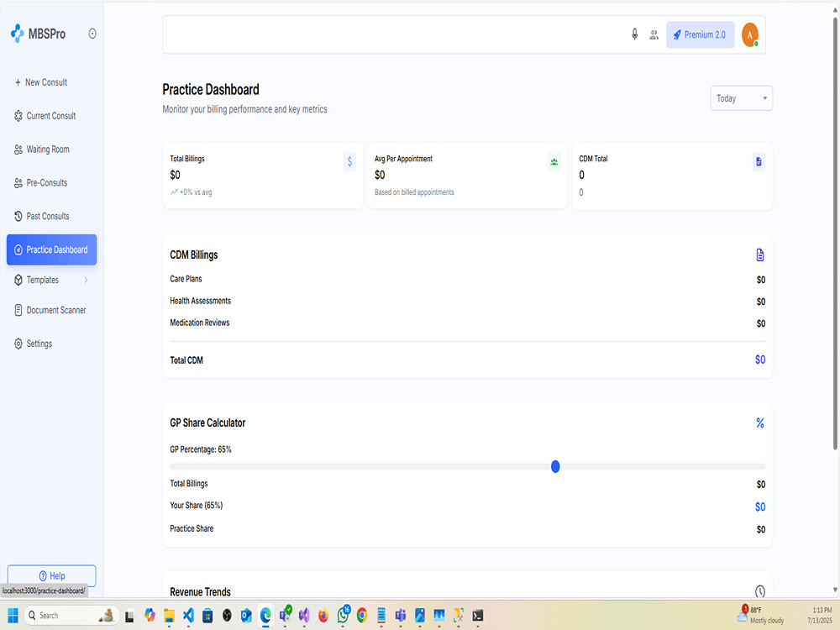Click the MBSPro logo icon
The width and height of the screenshot is (840, 630).
coord(17,34)
